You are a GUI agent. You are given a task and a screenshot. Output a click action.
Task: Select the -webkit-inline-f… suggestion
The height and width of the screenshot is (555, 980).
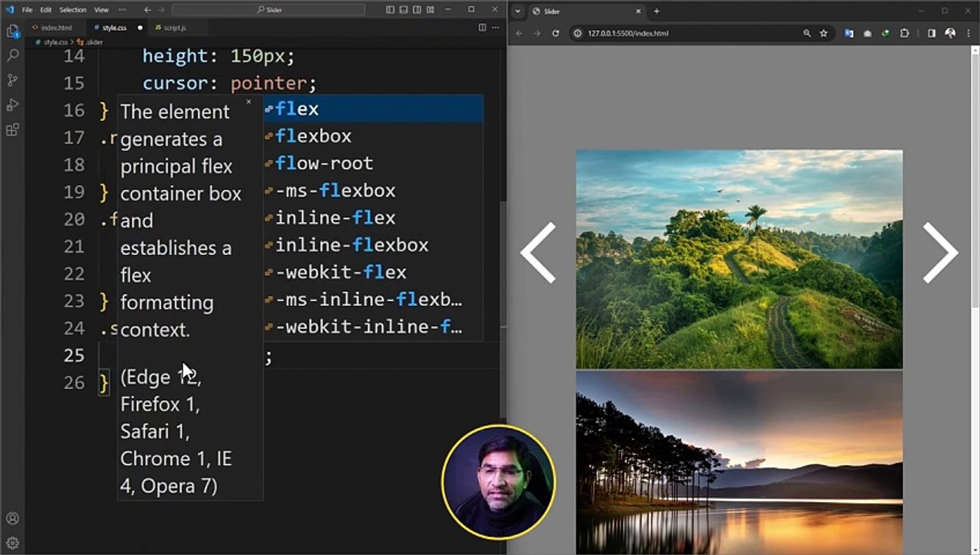[x=374, y=327]
